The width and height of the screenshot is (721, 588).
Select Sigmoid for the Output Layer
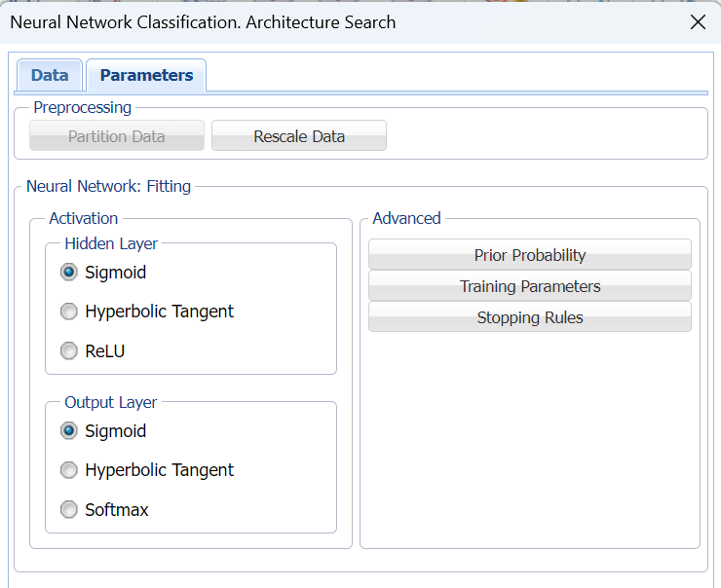69,431
